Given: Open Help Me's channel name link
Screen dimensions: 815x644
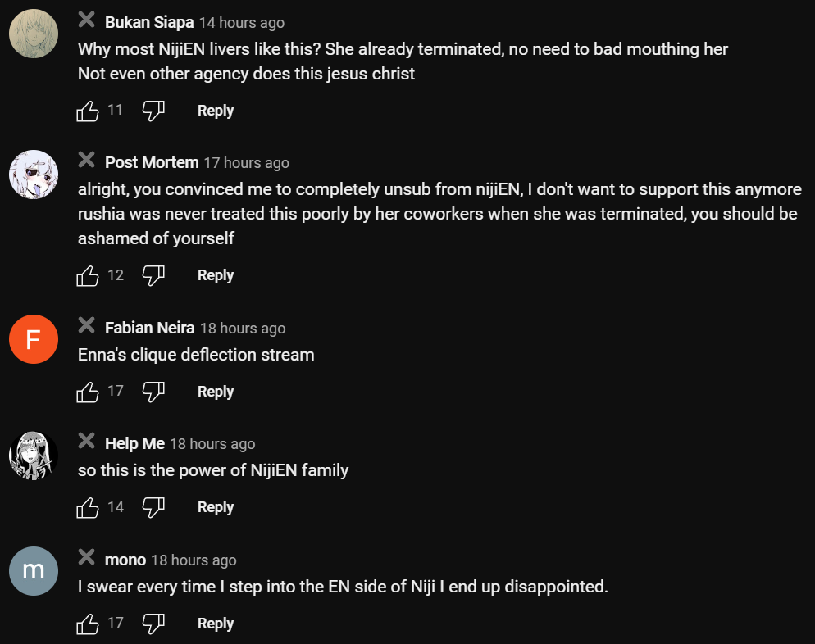Looking at the screenshot, I should pos(134,443).
